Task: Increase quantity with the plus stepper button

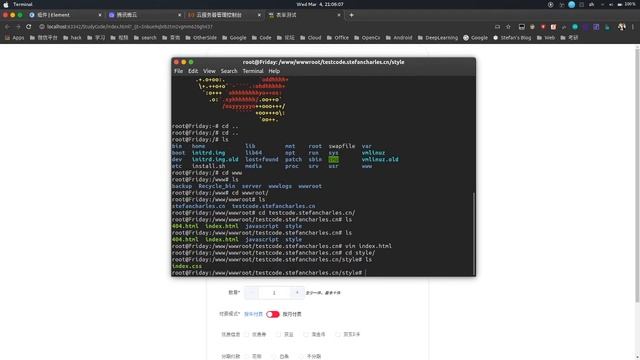Action: coord(297,293)
